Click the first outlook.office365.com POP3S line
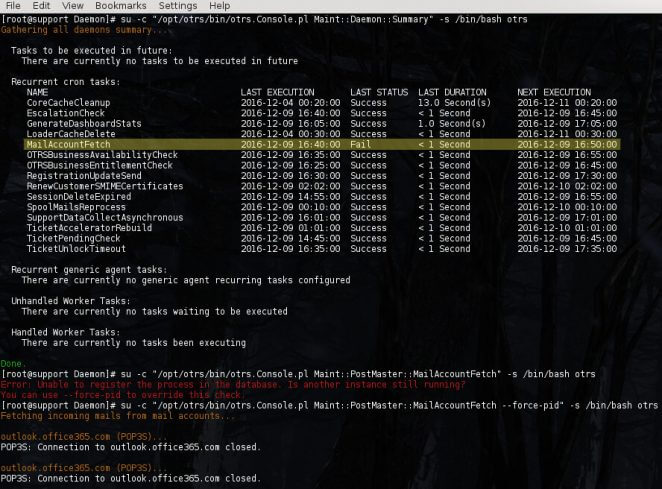 coord(84,437)
